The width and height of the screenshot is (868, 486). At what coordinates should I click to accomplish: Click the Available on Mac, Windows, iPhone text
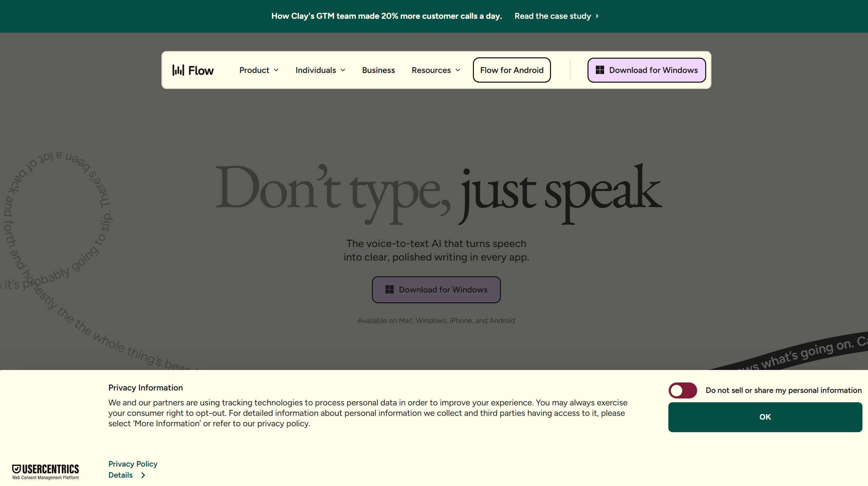[436, 321]
